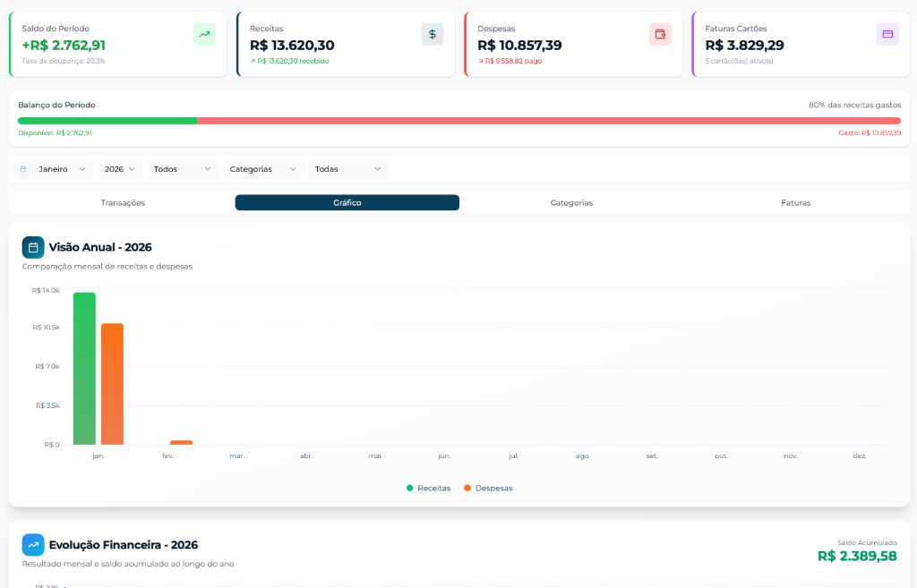Open the 2026 year dropdown

click(120, 169)
